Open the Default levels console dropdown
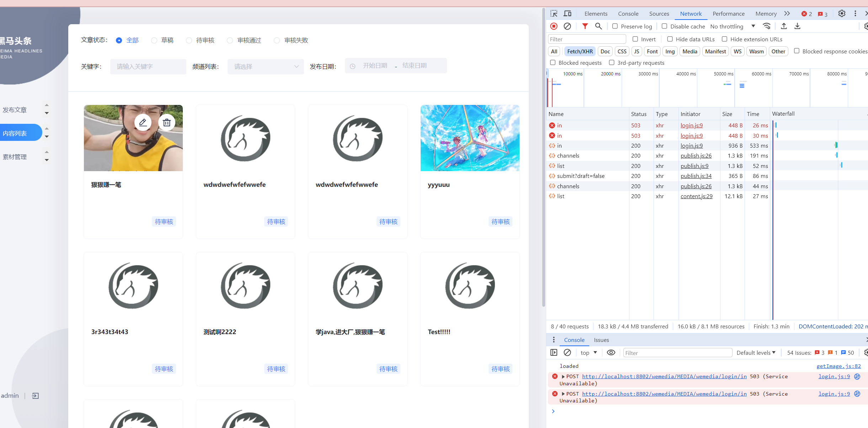The height and width of the screenshot is (428, 868). pyautogui.click(x=756, y=353)
